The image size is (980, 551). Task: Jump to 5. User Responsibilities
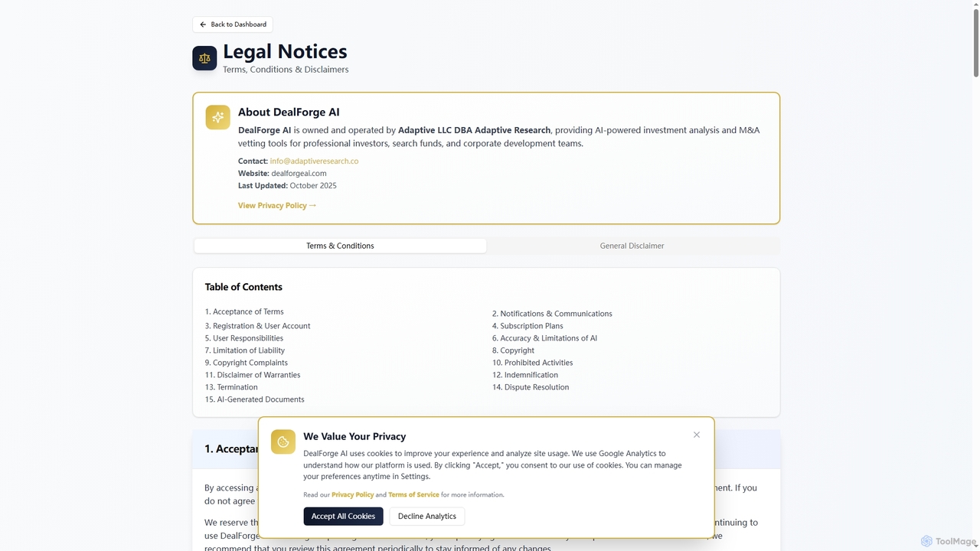[x=244, y=338]
